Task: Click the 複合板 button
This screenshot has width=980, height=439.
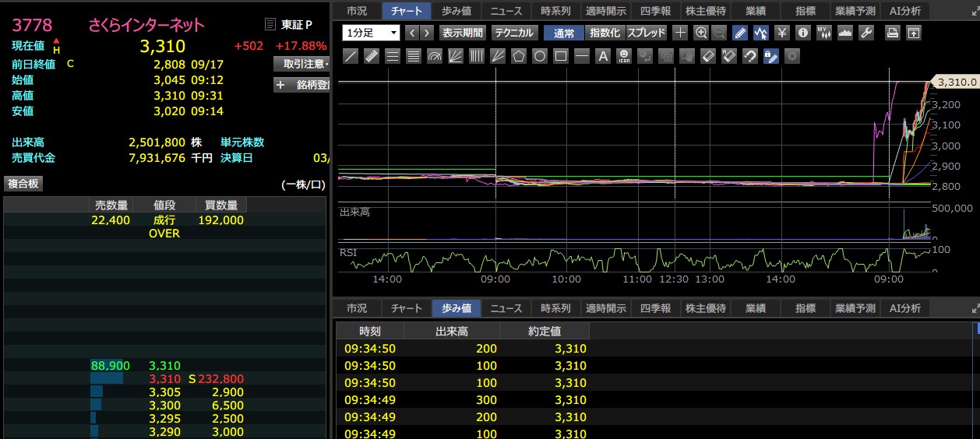Action: [x=23, y=184]
